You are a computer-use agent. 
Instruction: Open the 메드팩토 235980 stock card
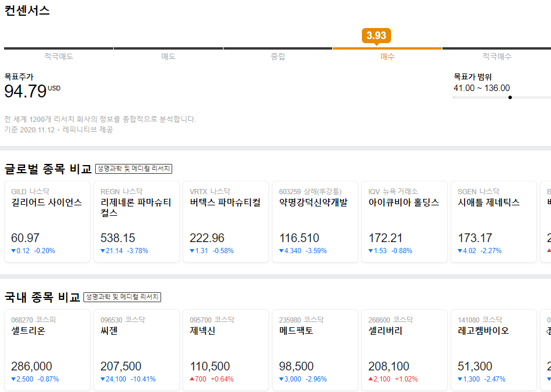pyautogui.click(x=315, y=350)
